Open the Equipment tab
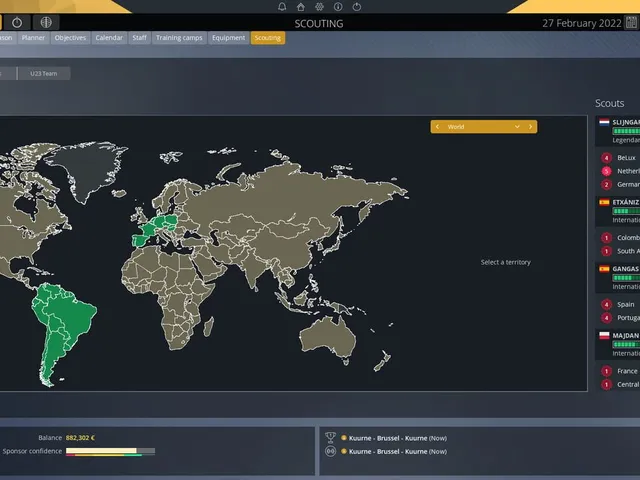This screenshot has height=480, width=640. click(229, 38)
